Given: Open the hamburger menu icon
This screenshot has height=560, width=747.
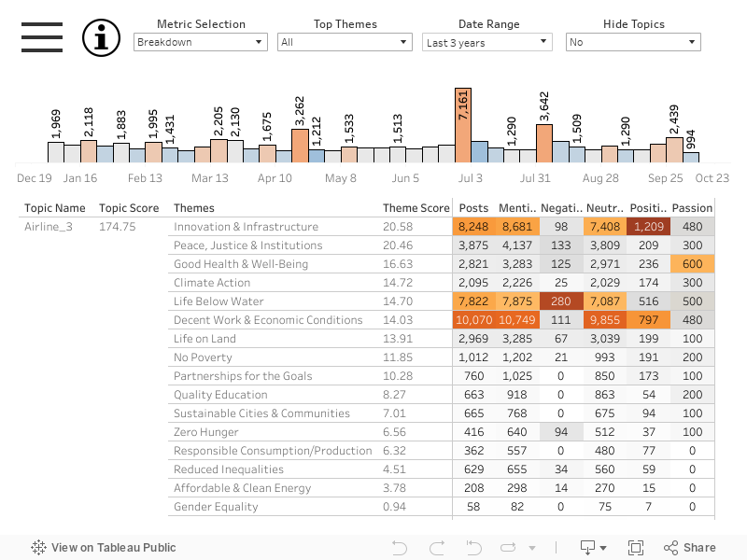Looking at the screenshot, I should coord(42,37).
